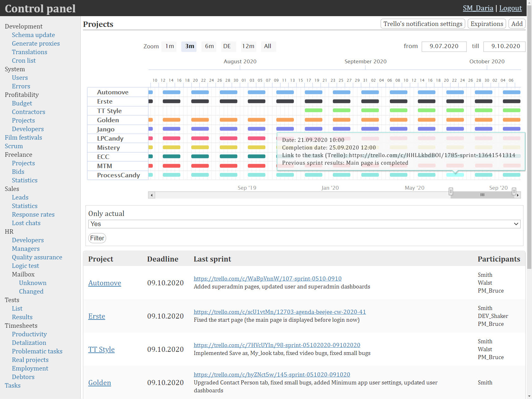Open the Automove project link
The height and width of the screenshot is (399, 532).
104,283
